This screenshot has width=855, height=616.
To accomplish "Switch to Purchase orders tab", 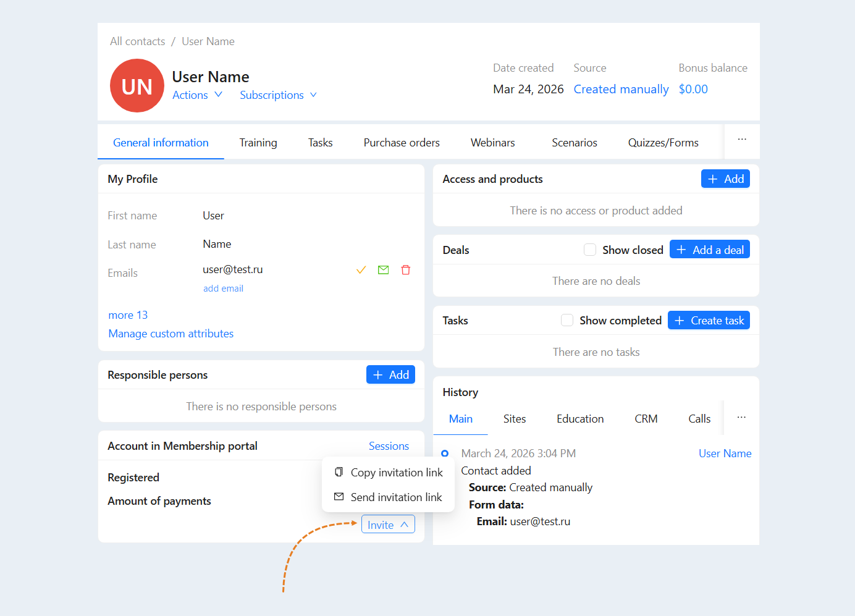I will coord(402,143).
